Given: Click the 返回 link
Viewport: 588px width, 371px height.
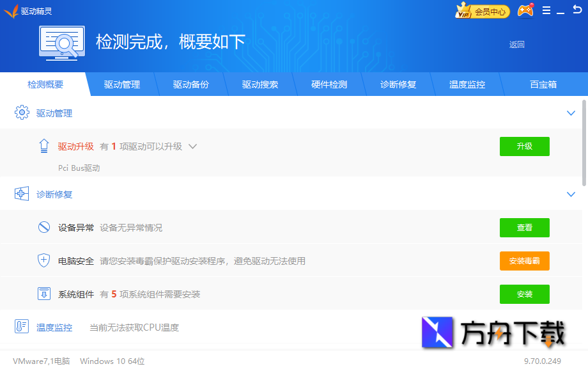Looking at the screenshot, I should pyautogui.click(x=516, y=44).
